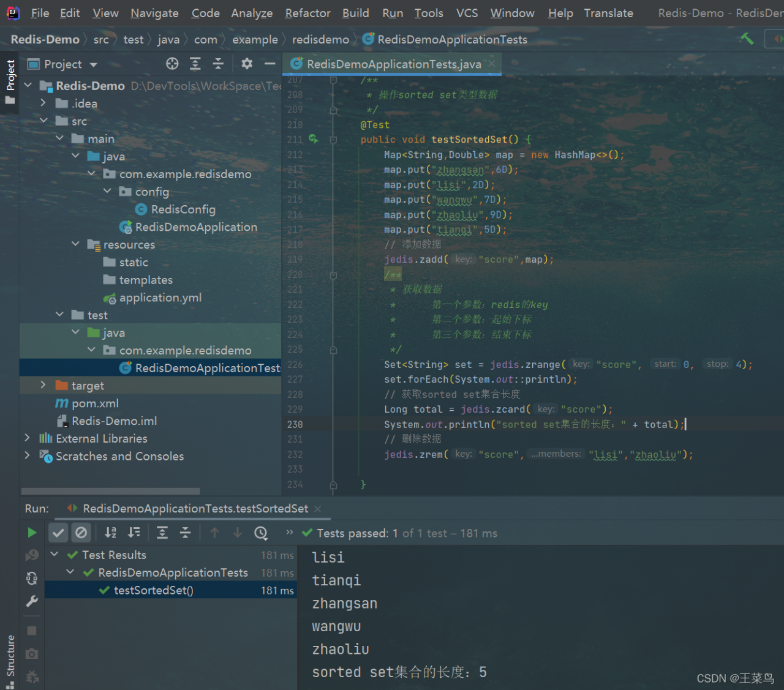The width and height of the screenshot is (784, 690).
Task: Expand all in Project panel toolbar
Action: (195, 64)
